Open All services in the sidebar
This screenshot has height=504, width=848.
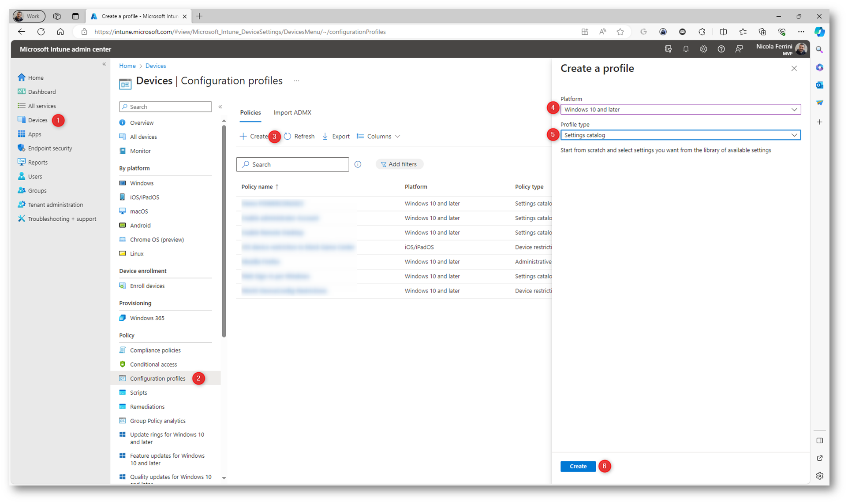click(x=37, y=106)
